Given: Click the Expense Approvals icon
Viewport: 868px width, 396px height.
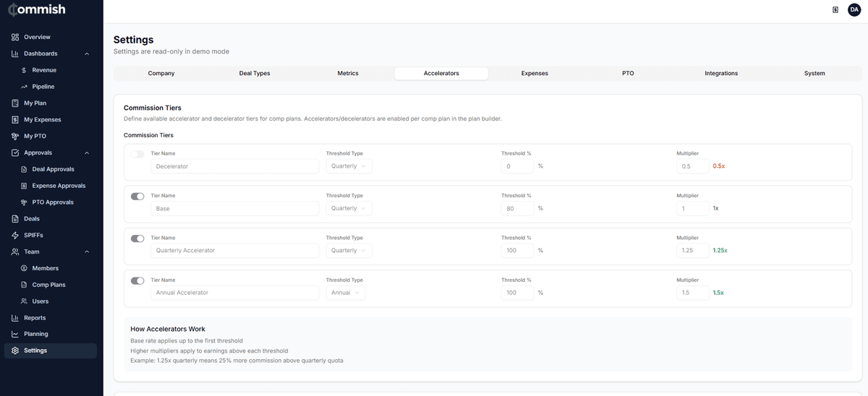Looking at the screenshot, I should [x=24, y=186].
